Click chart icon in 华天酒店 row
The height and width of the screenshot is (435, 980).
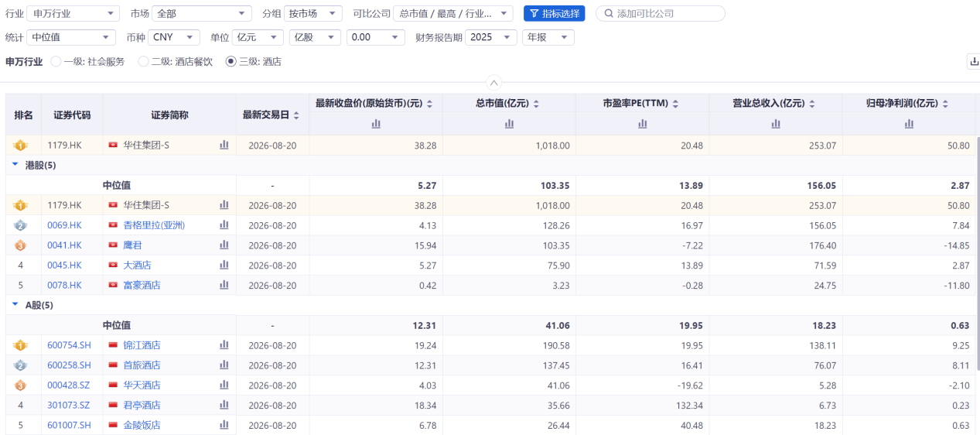(x=224, y=385)
